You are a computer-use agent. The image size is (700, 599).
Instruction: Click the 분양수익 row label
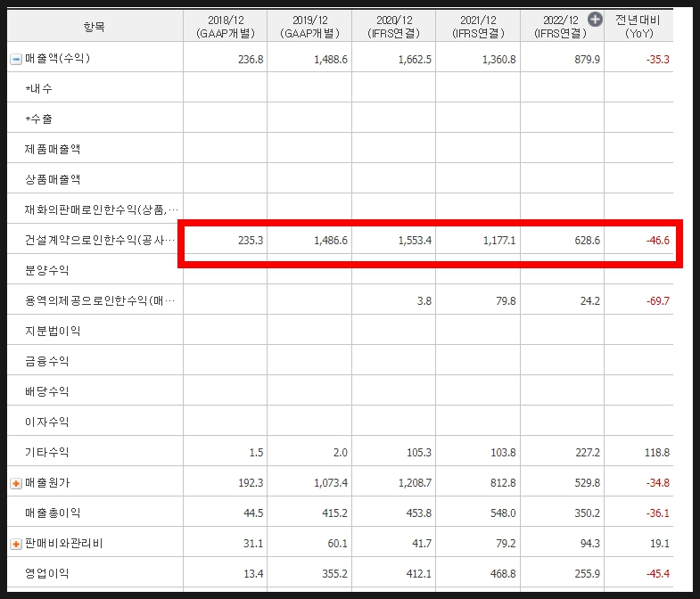pyautogui.click(x=47, y=270)
